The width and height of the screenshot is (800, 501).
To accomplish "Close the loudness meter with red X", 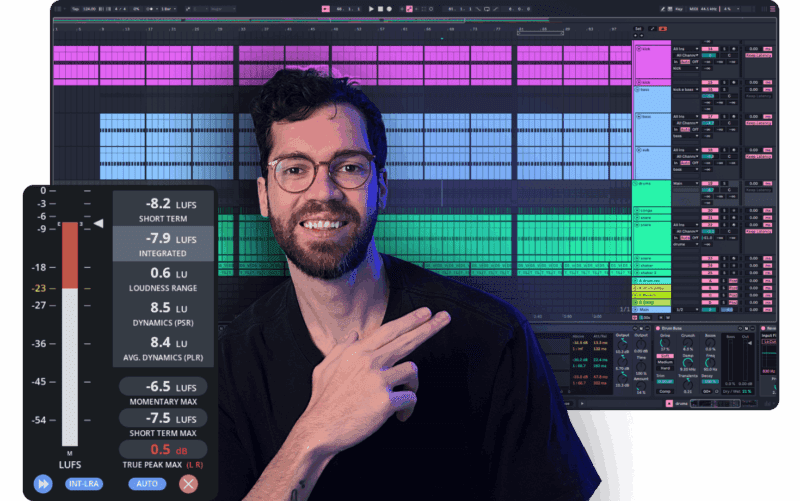I will pyautogui.click(x=188, y=483).
